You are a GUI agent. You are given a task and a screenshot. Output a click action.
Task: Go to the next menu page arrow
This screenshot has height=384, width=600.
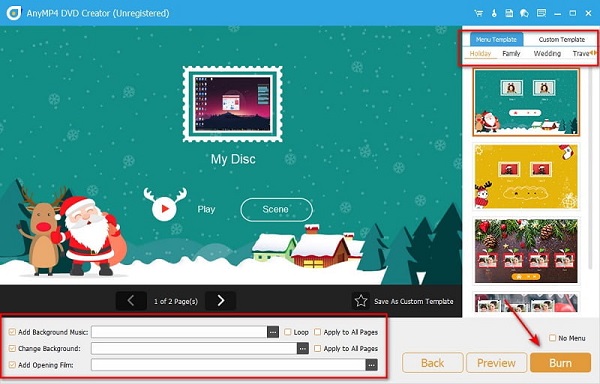coord(220,301)
